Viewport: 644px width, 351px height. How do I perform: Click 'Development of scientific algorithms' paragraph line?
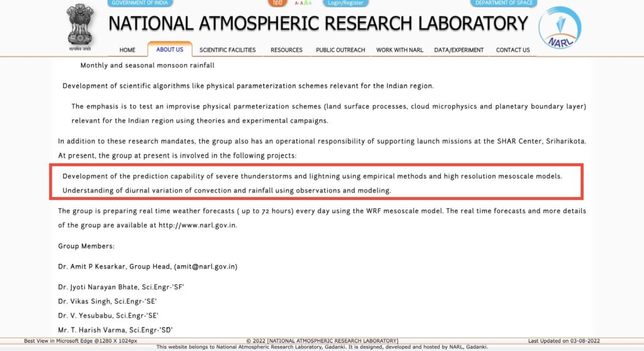248,86
